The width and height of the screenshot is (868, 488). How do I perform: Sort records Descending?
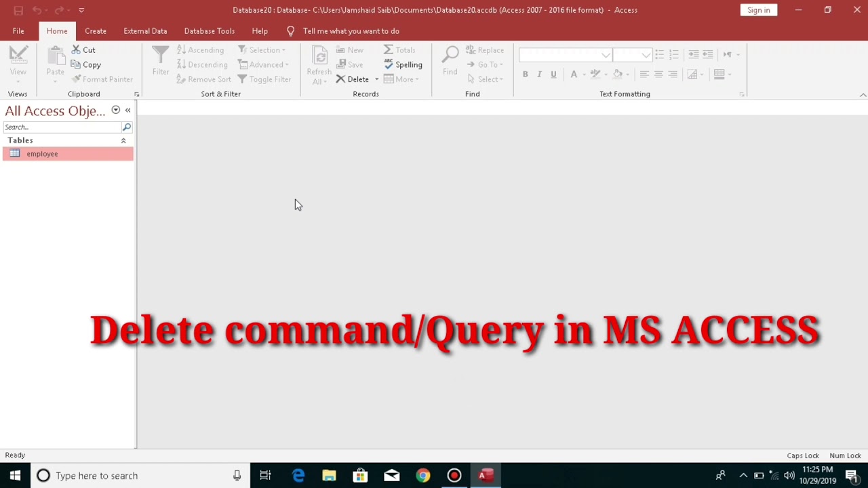202,65
